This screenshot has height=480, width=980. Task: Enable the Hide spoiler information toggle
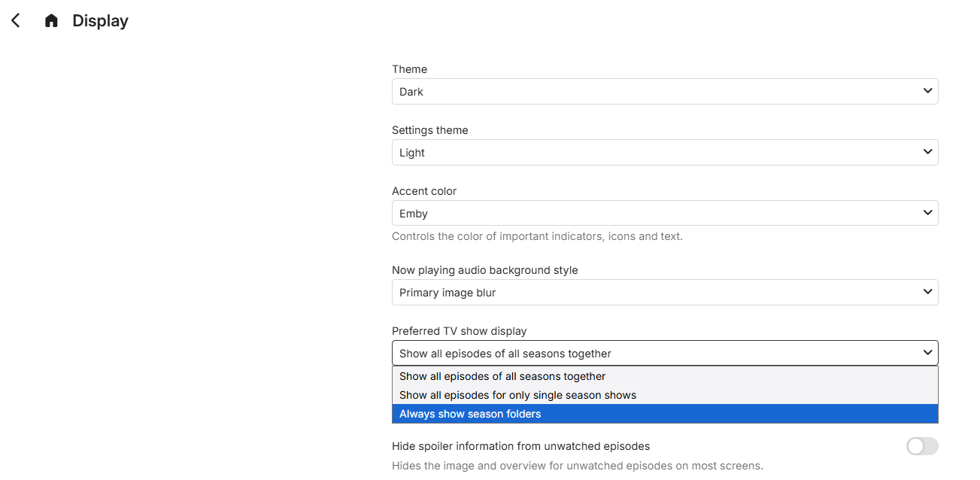(x=922, y=446)
